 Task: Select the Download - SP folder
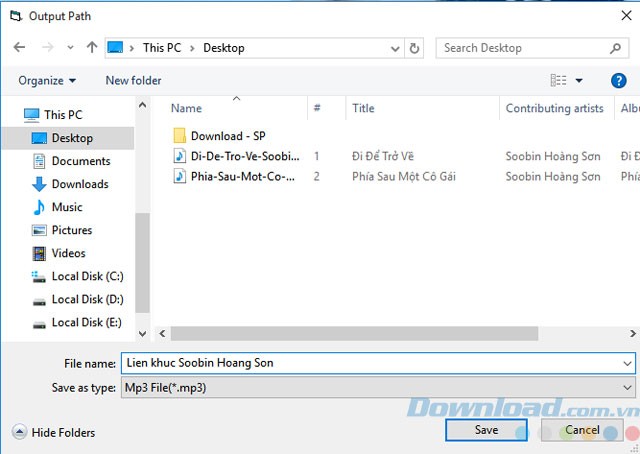[x=228, y=136]
